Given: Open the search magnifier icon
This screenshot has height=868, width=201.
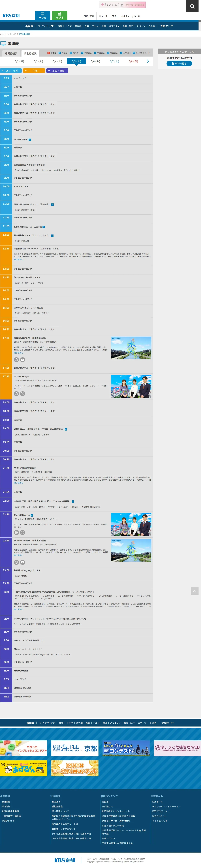Looking at the screenshot, I should pos(192,6).
